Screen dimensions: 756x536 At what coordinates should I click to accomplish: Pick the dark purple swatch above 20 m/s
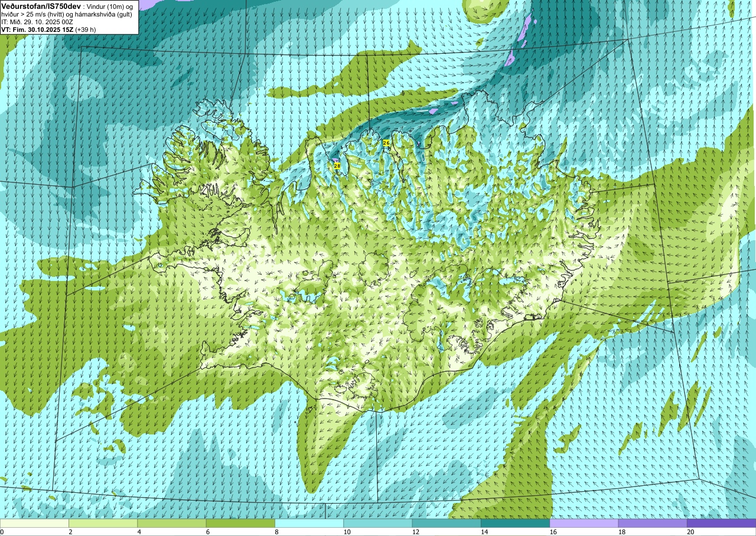(x=721, y=523)
